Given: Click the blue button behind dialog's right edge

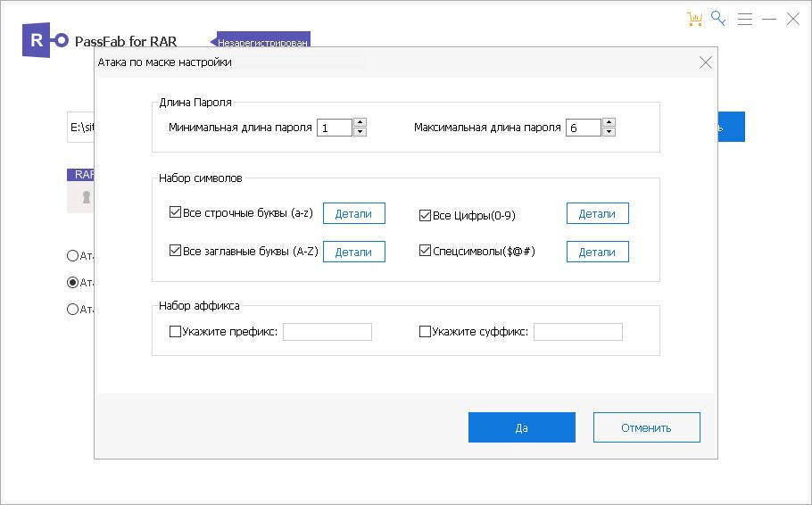Looking at the screenshot, I should (x=731, y=127).
